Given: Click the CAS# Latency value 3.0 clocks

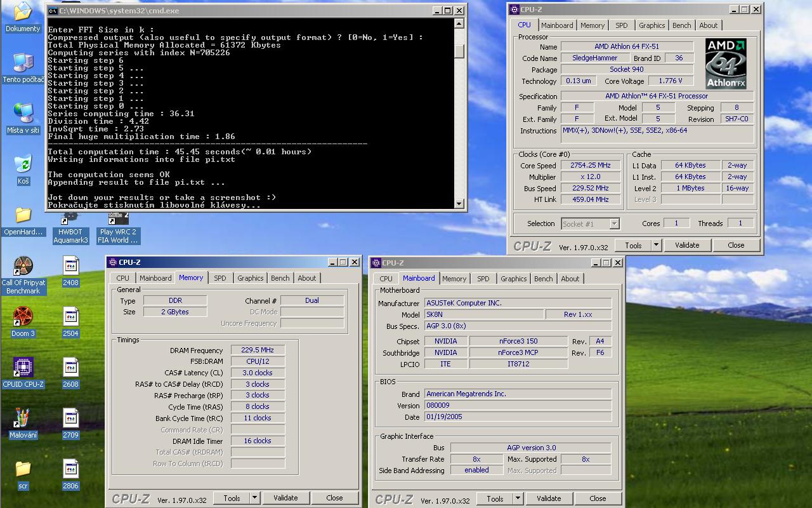Looking at the screenshot, I should (x=258, y=373).
